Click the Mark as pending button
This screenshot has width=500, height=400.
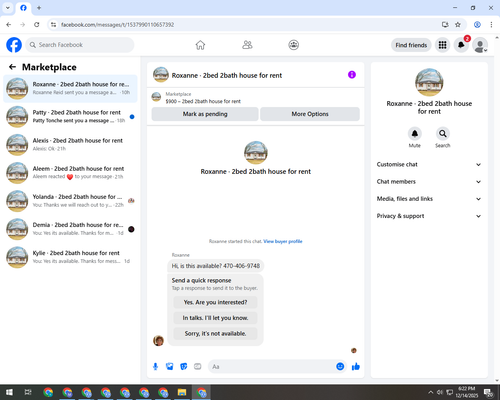205,114
